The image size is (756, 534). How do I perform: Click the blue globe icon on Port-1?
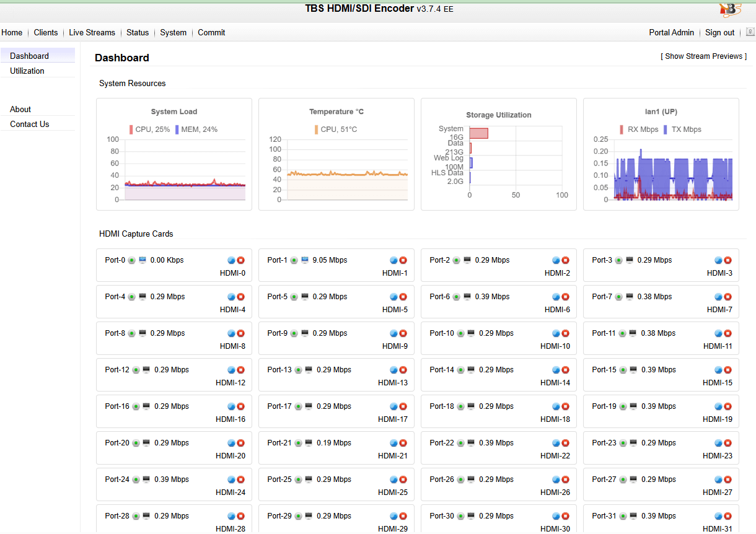(393, 261)
